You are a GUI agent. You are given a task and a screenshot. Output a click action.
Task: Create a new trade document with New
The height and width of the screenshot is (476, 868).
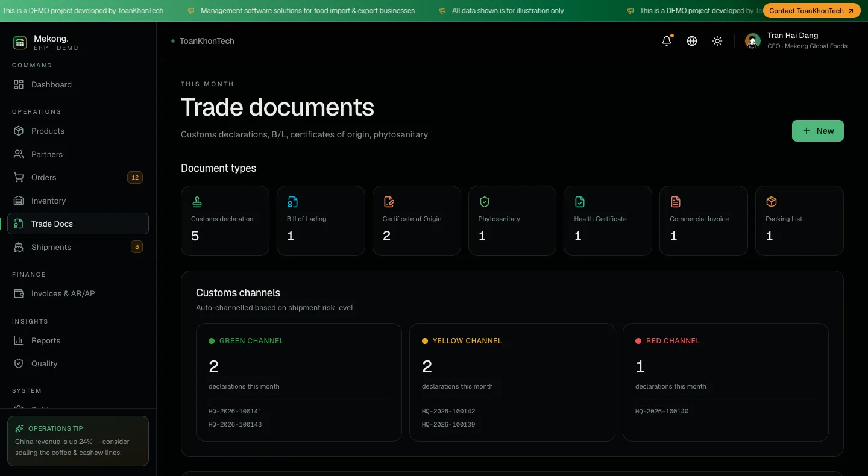(817, 131)
